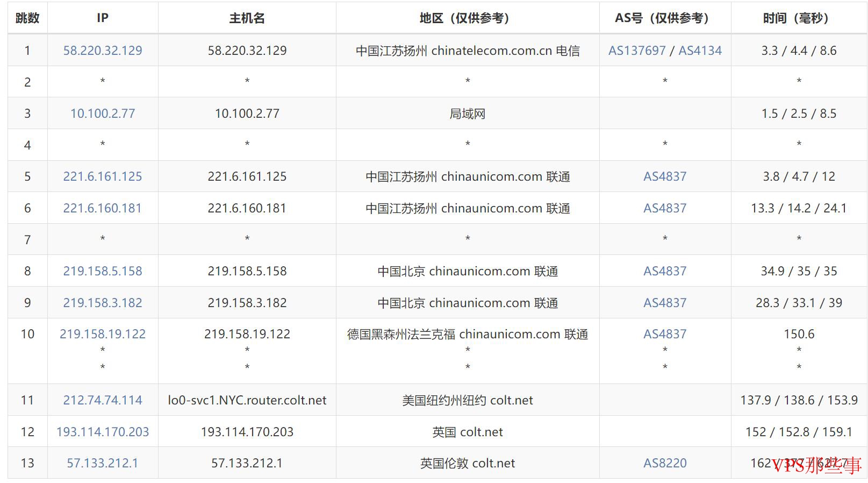
Task: Select region 英国 colt.net in hop 12
Action: [468, 432]
